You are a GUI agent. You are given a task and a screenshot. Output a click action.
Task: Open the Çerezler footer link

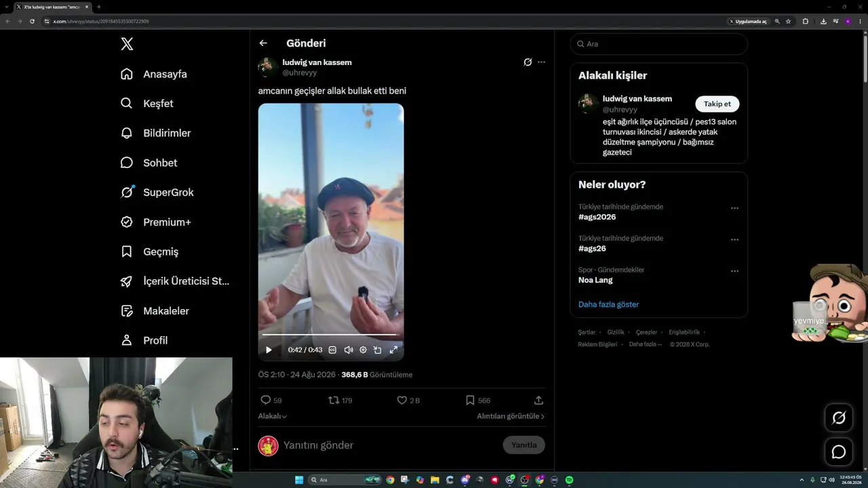pyautogui.click(x=646, y=332)
